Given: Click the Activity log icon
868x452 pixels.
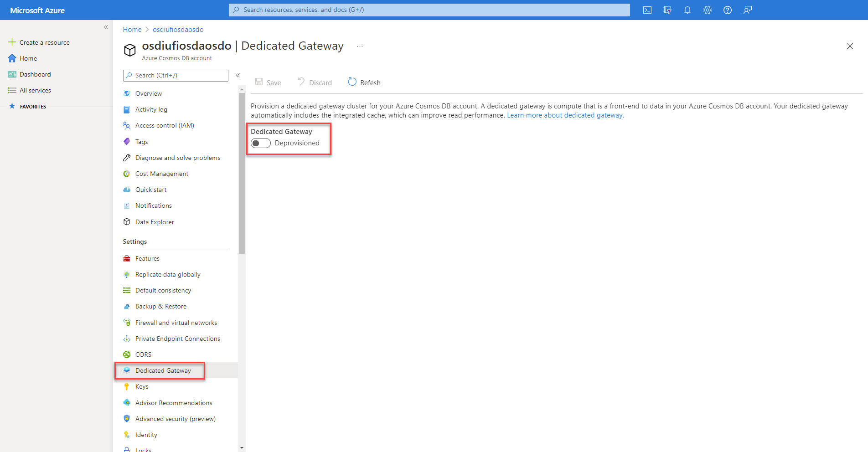Looking at the screenshot, I should point(127,109).
